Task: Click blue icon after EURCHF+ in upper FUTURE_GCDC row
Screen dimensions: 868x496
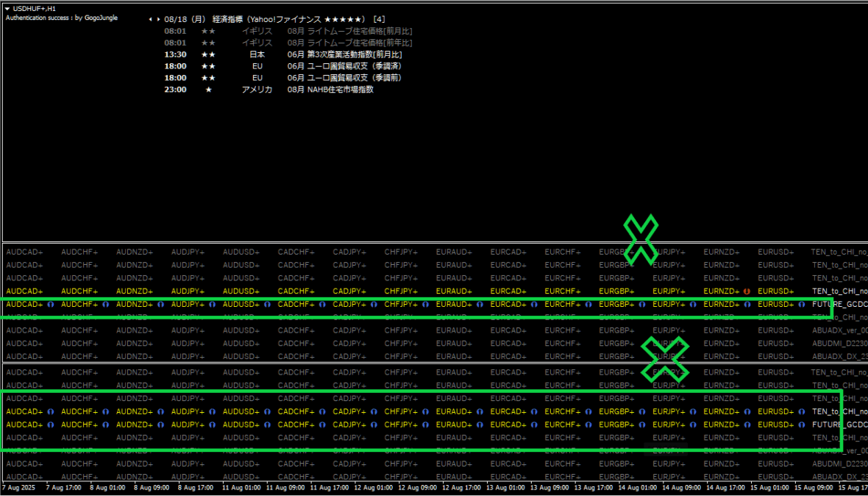Action: 588,304
